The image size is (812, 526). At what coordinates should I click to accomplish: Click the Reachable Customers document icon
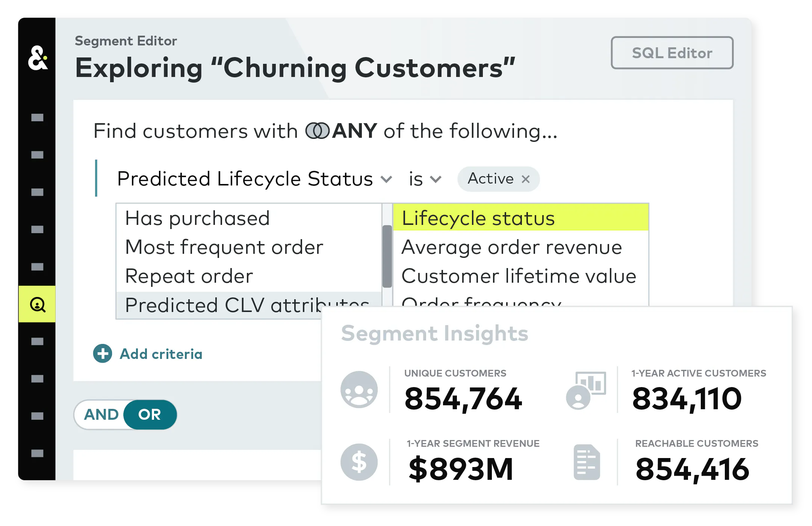click(587, 462)
